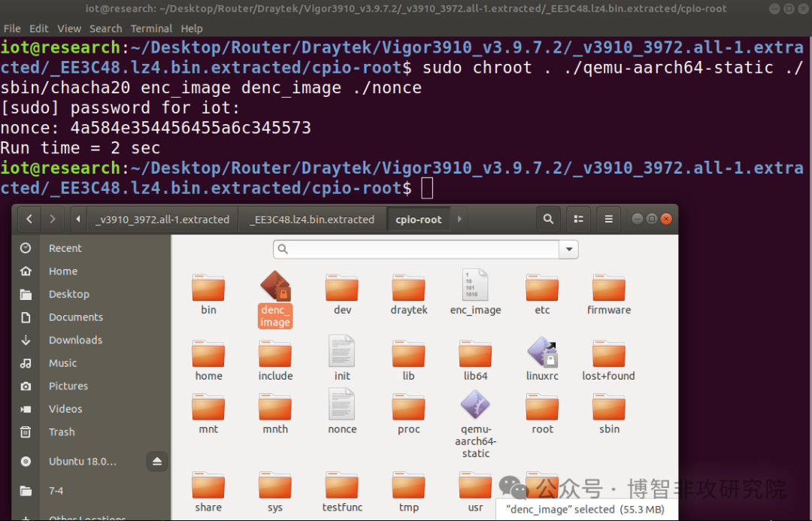Click the terminal prompt cursor

click(427, 188)
